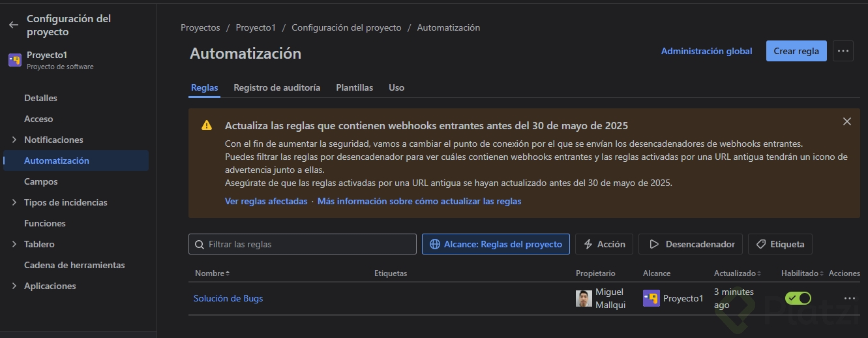This screenshot has height=338, width=868.
Task: Sort rules by the Actualizado column
Action: pyautogui.click(x=738, y=273)
